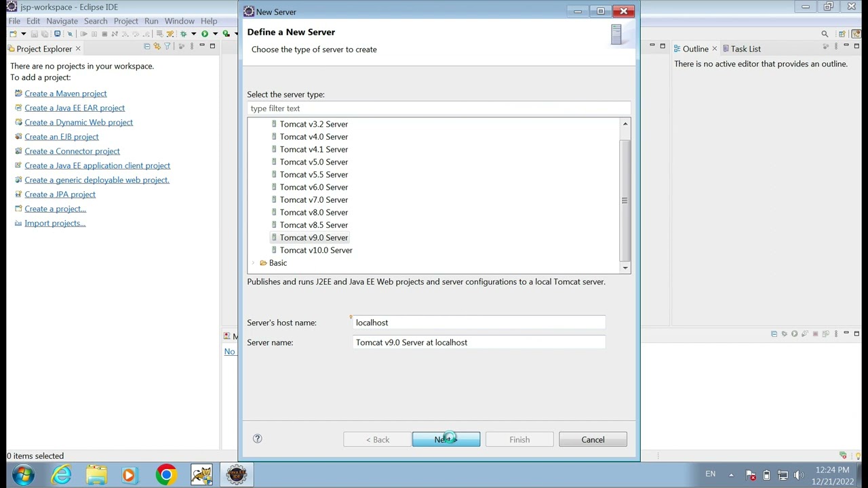The width and height of the screenshot is (868, 488).
Task: Click Import projects link
Action: [x=55, y=223]
